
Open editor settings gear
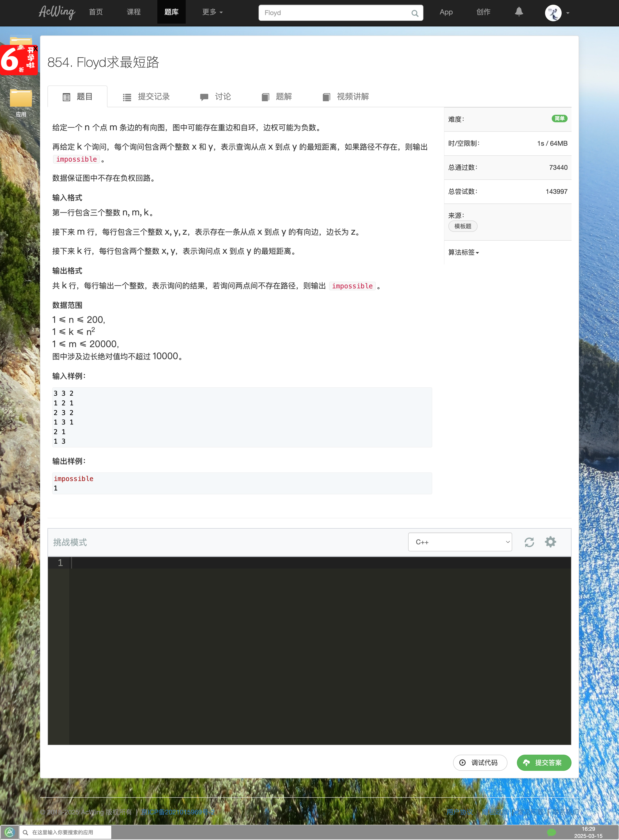pos(550,542)
